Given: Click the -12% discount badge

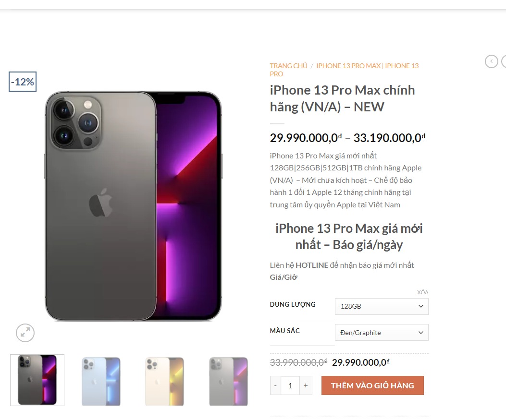Looking at the screenshot, I should [23, 82].
